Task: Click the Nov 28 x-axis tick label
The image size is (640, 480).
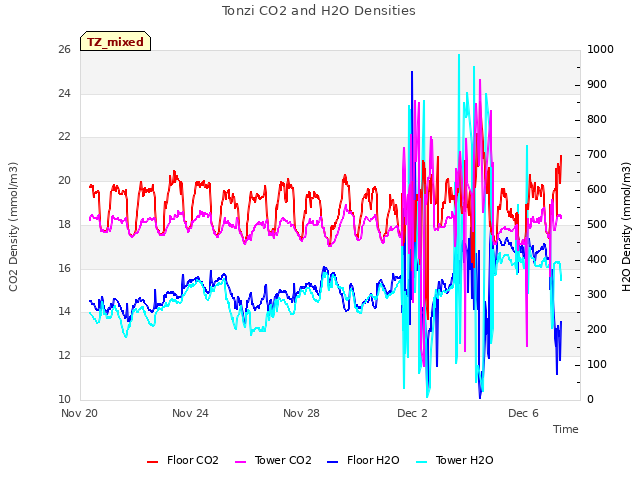Action: 301,413
